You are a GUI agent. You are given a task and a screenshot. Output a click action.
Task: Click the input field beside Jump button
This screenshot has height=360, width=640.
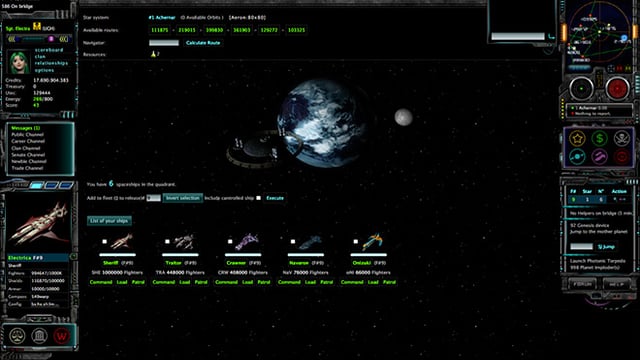pyautogui.click(x=581, y=247)
